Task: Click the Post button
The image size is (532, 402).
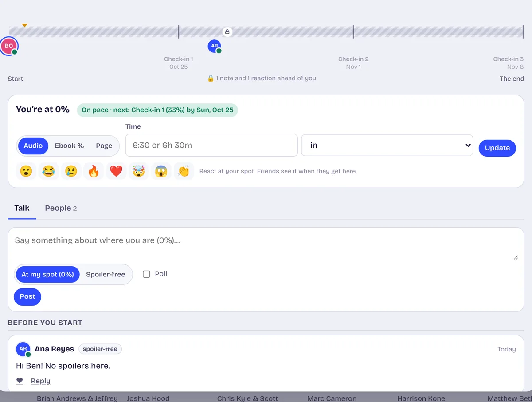Action: coord(27,297)
